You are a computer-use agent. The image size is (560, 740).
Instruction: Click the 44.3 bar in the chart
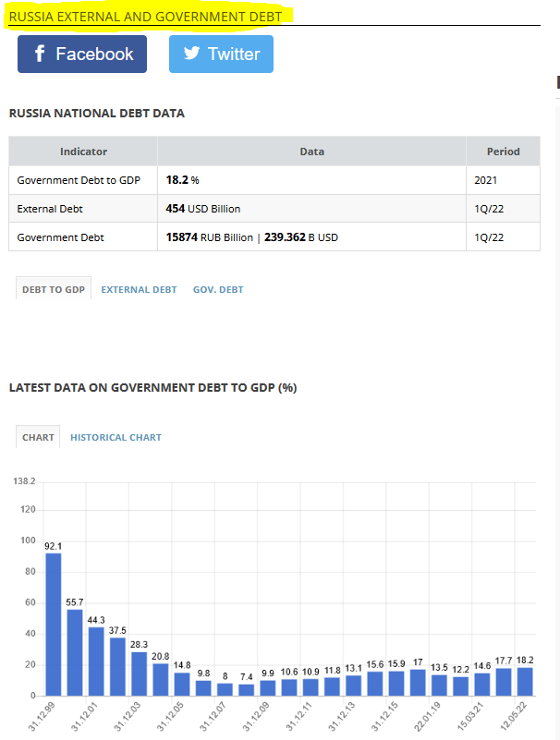pos(96,661)
